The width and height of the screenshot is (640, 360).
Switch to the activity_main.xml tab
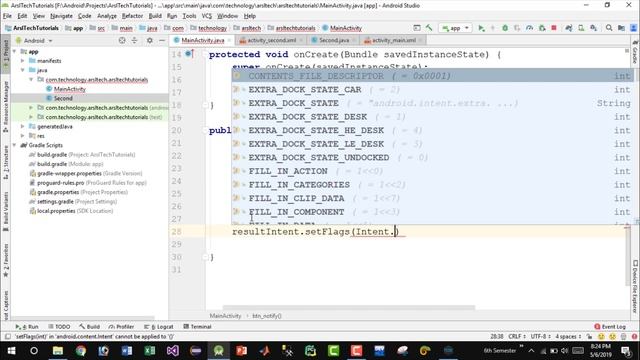point(393,40)
